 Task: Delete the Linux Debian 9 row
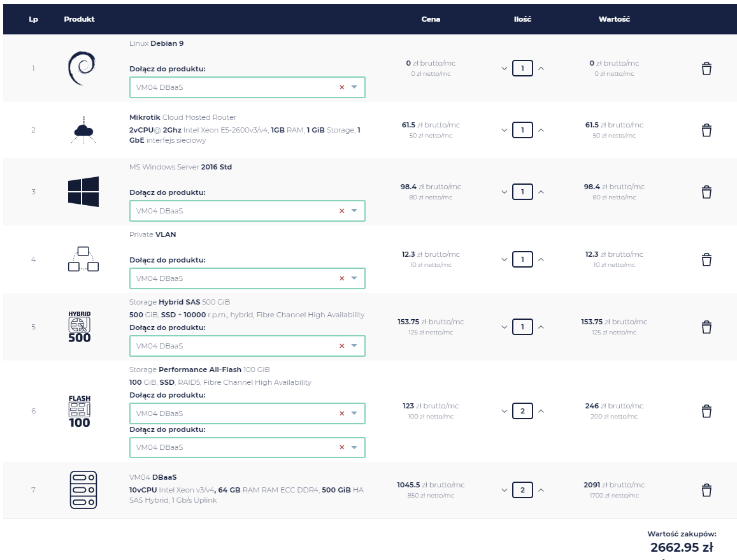coord(706,69)
